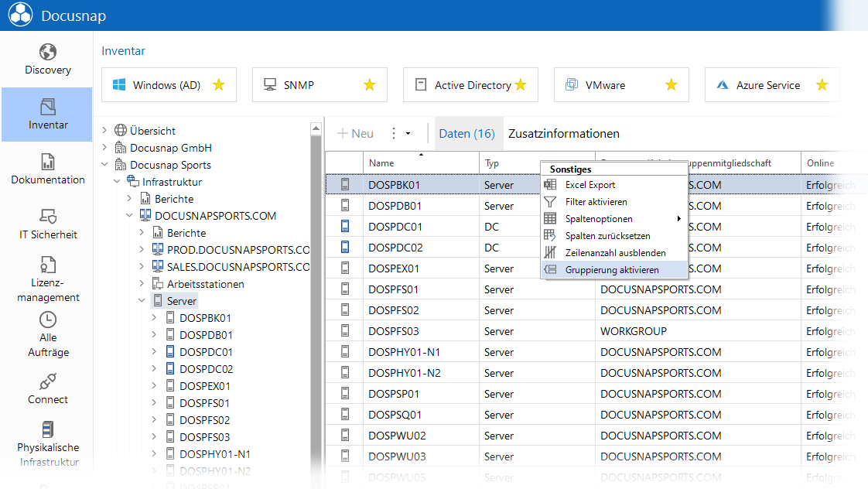Click the Neu button

pyautogui.click(x=355, y=133)
